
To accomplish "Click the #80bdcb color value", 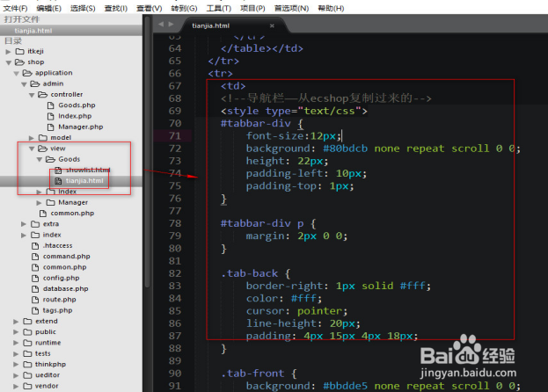I will (345, 149).
